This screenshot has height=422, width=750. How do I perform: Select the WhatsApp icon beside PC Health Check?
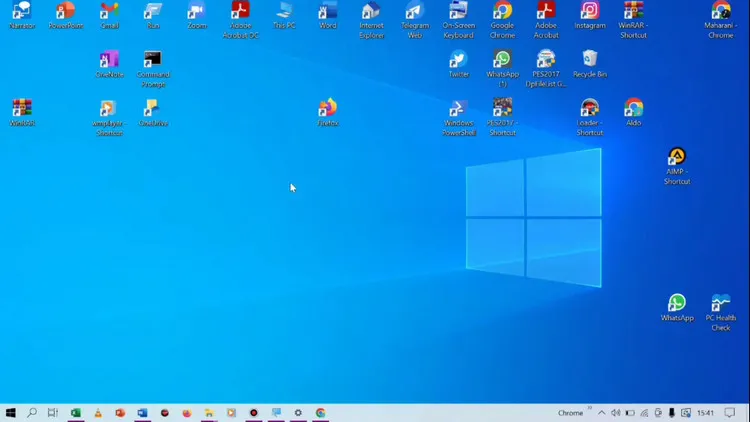tap(677, 308)
